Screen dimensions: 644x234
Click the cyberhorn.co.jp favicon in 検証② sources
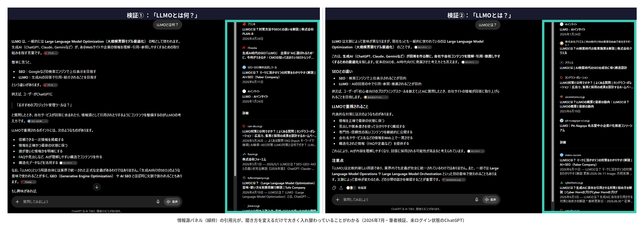pos(562,183)
